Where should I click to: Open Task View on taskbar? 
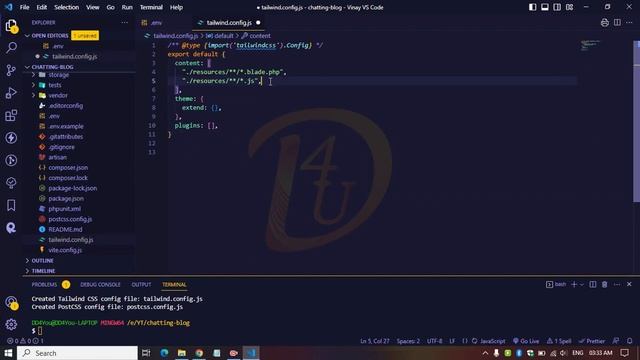pyautogui.click(x=146, y=353)
